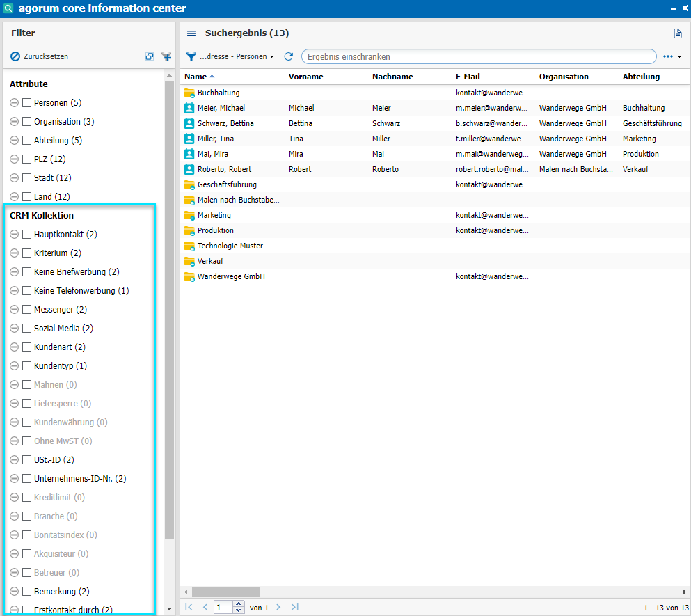691x616 pixels.
Task: Click the funnel-plus icon in Filter panel
Action: (x=166, y=56)
